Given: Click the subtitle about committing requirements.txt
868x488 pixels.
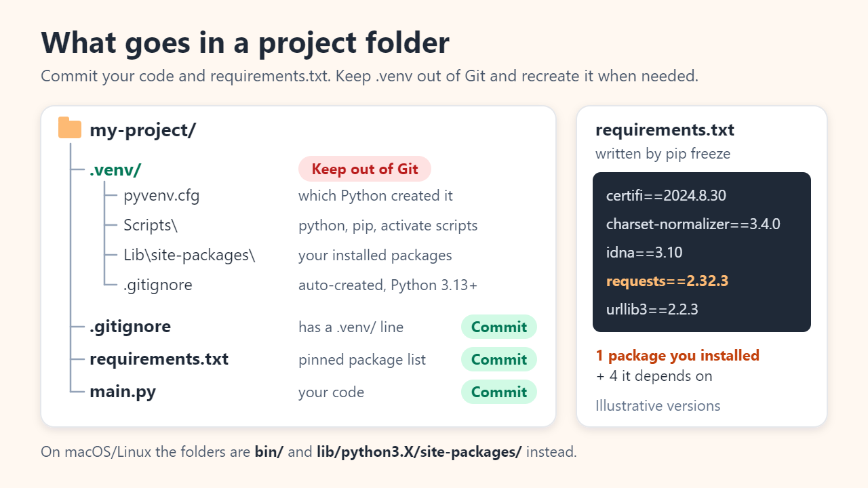Looking at the screenshot, I should (x=370, y=75).
